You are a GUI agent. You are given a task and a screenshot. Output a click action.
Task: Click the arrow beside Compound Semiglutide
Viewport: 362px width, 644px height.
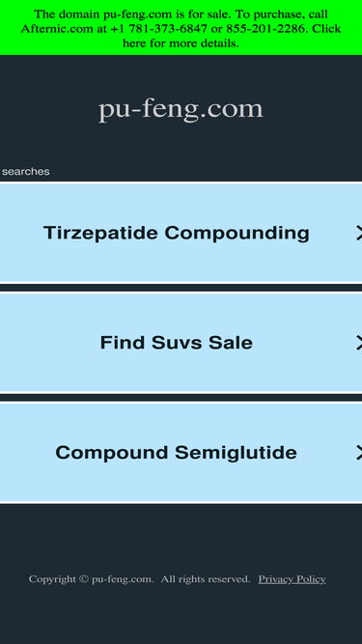359,453
